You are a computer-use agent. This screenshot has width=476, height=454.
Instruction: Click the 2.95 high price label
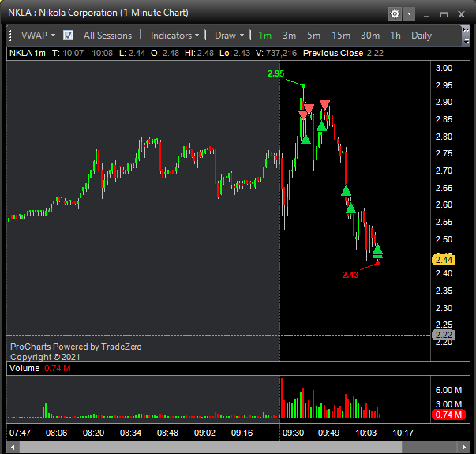[275, 73]
